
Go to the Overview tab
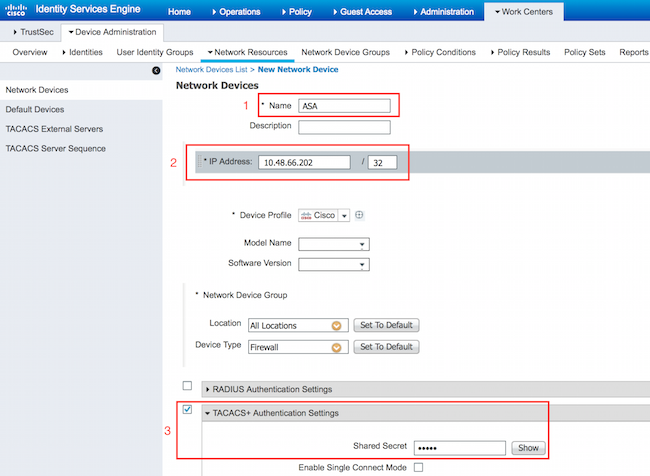[30, 52]
